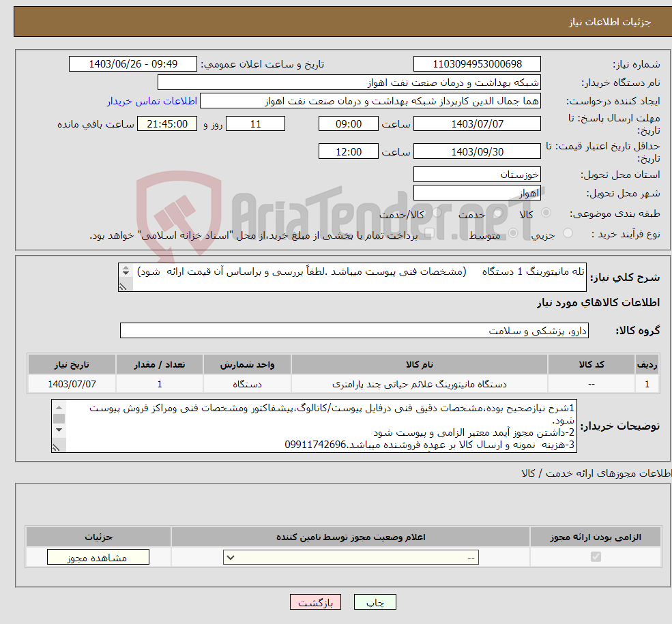Click the remaining days field 11
Image resolution: width=672 pixels, height=624 pixels.
[255, 123]
